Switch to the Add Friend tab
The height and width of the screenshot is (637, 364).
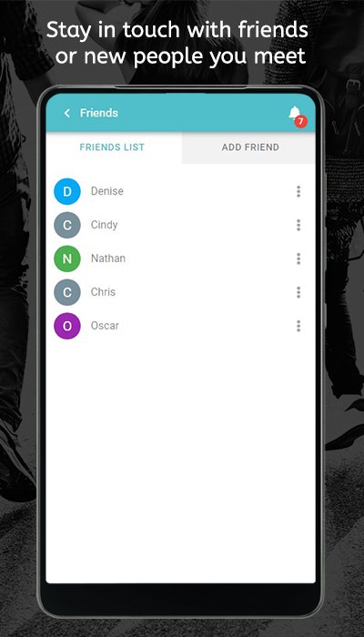click(248, 147)
